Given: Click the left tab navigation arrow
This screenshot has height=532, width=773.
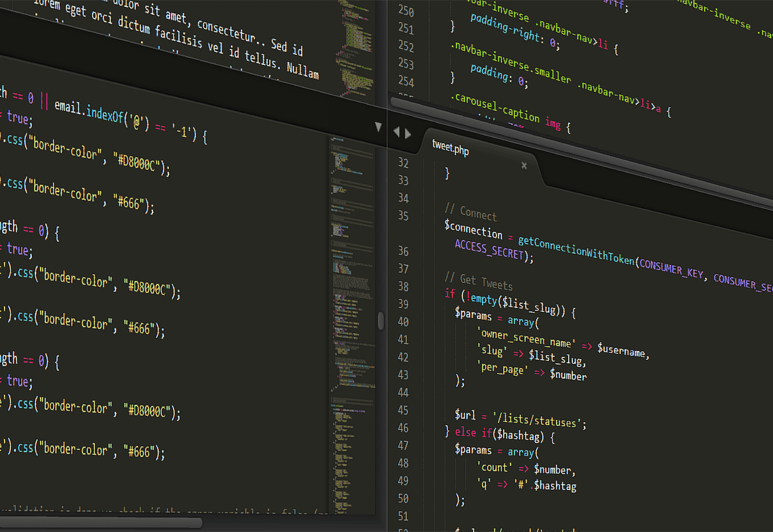Looking at the screenshot, I should pos(396,131).
